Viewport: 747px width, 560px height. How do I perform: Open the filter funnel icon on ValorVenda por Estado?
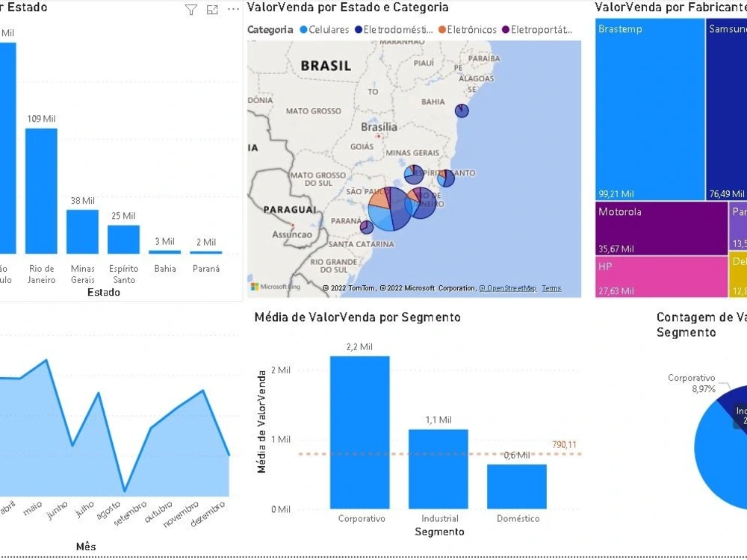pos(191,10)
